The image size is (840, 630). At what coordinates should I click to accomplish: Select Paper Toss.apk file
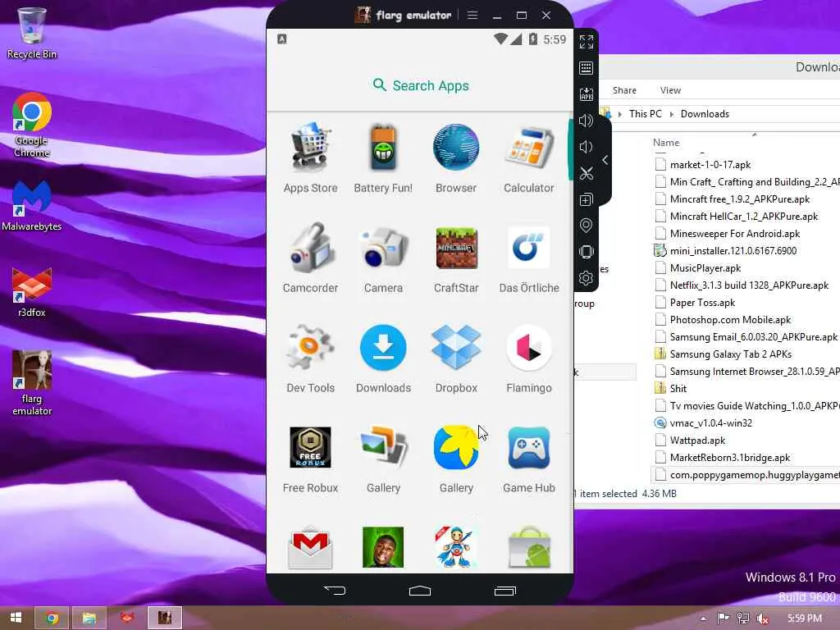696,302
